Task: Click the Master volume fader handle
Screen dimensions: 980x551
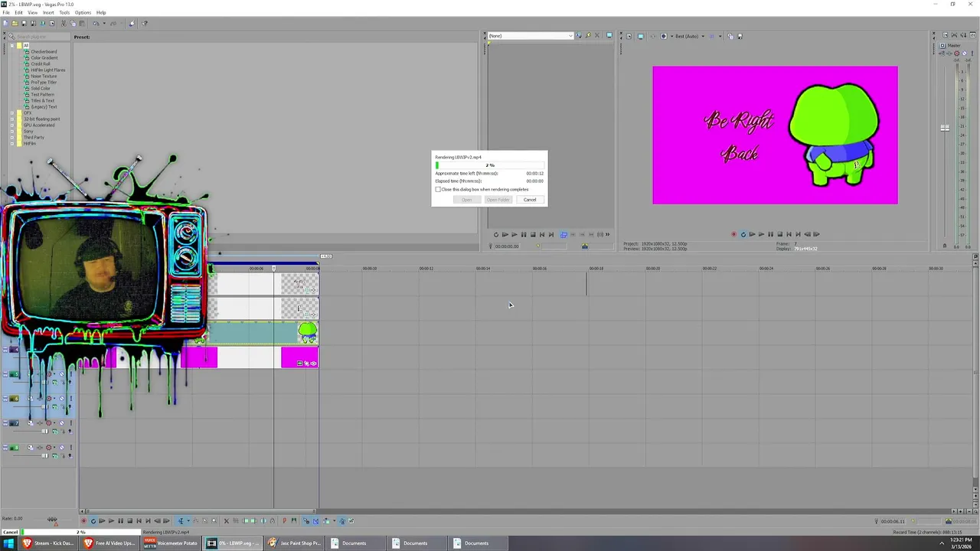Action: click(945, 128)
